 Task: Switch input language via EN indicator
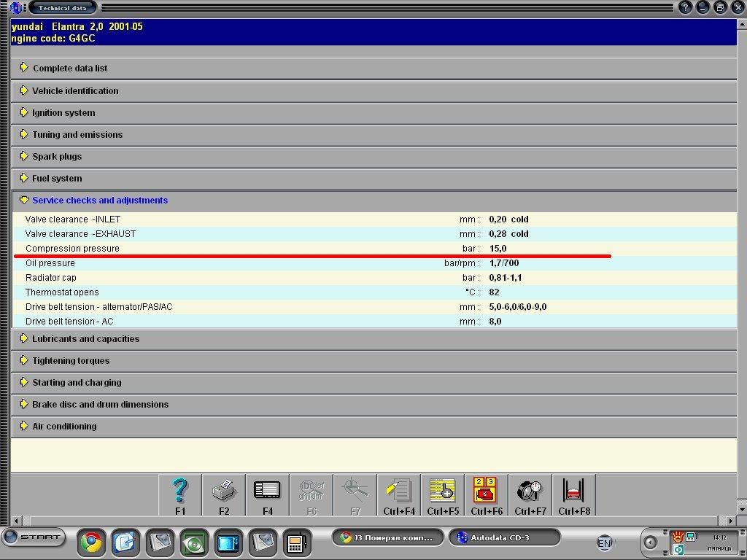[x=604, y=542]
